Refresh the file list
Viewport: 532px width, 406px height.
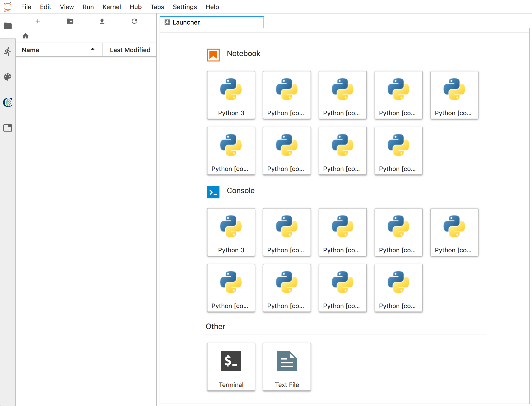click(x=135, y=21)
